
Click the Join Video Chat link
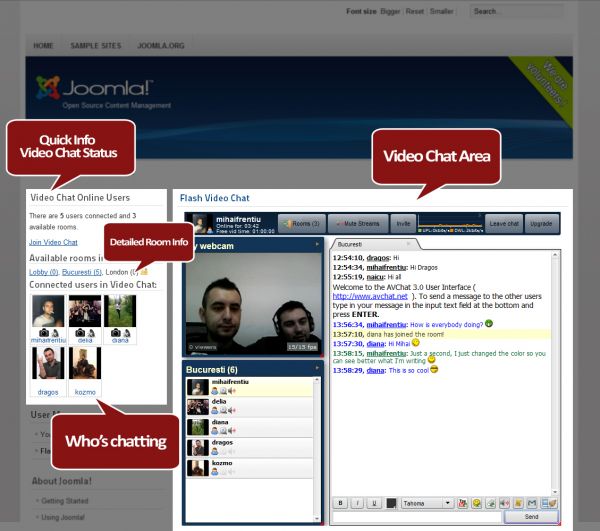click(x=53, y=242)
